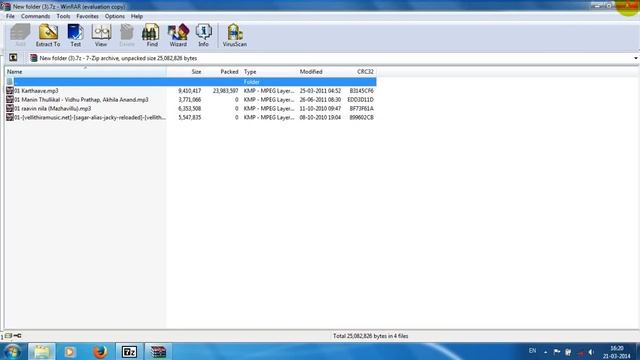
Task: Click the drive icon in status bar
Action: [x=8, y=336]
